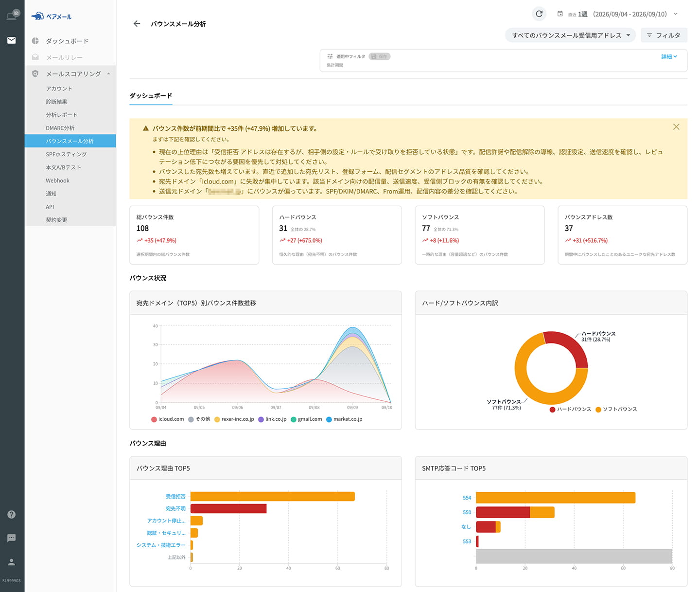
Task: Click the refresh icon button
Action: (539, 14)
